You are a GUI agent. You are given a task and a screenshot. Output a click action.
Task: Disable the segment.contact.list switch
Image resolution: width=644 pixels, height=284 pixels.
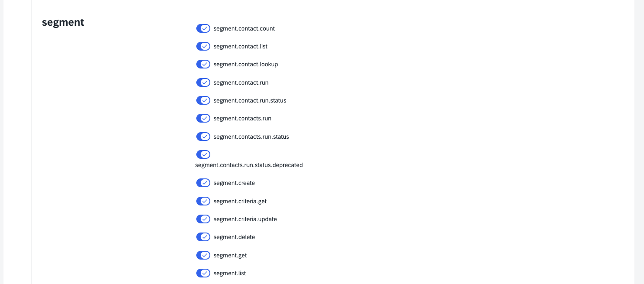click(x=203, y=46)
